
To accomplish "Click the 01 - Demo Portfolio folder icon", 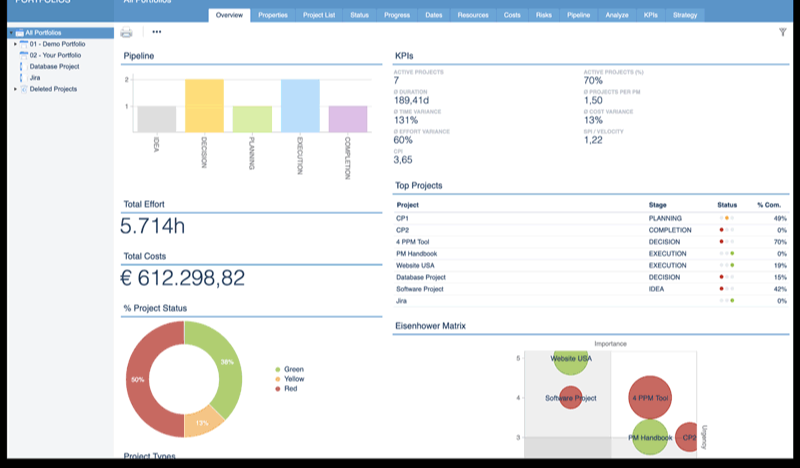I will [x=23, y=44].
